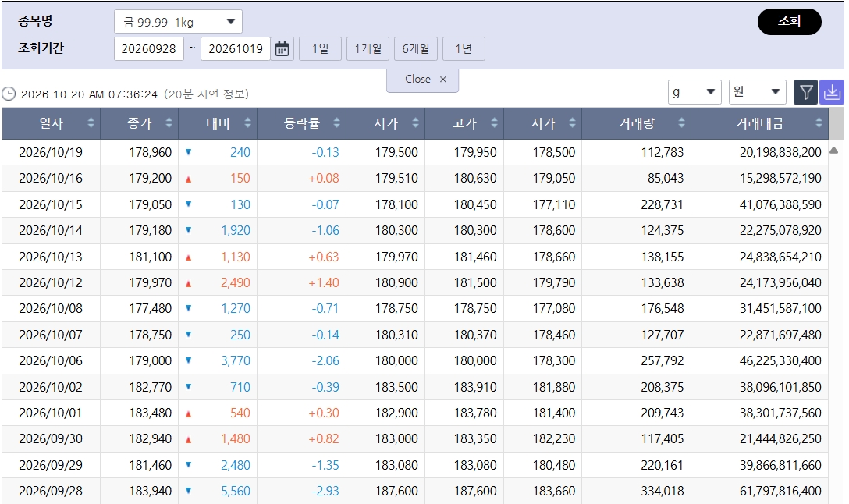Select the date cell 2026/10/12
Image resolution: width=849 pixels, height=504 pixels.
point(51,282)
